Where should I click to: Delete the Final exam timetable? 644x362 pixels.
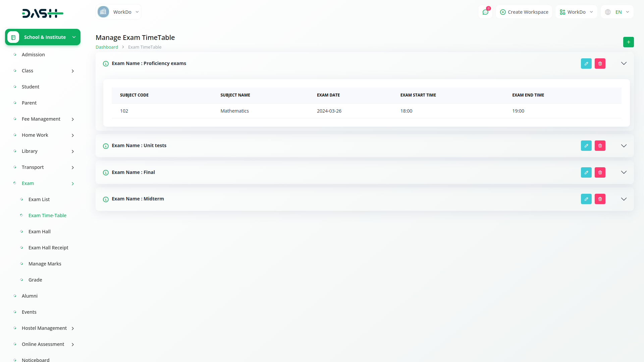tap(600, 172)
